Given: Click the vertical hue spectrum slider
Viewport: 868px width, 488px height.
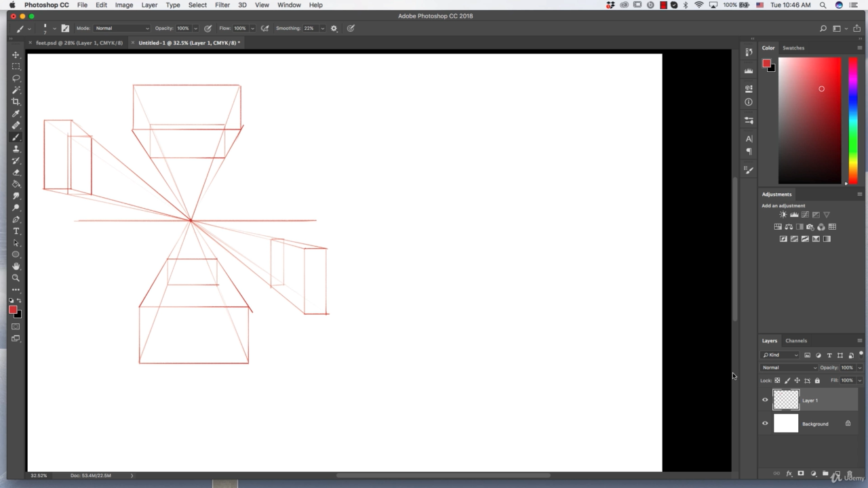Looking at the screenshot, I should [853, 121].
